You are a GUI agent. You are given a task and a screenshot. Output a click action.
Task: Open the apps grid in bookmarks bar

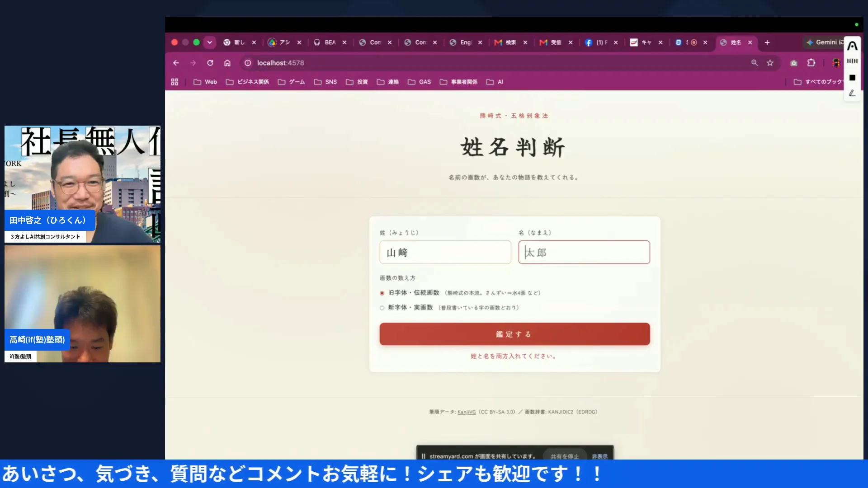pyautogui.click(x=175, y=82)
